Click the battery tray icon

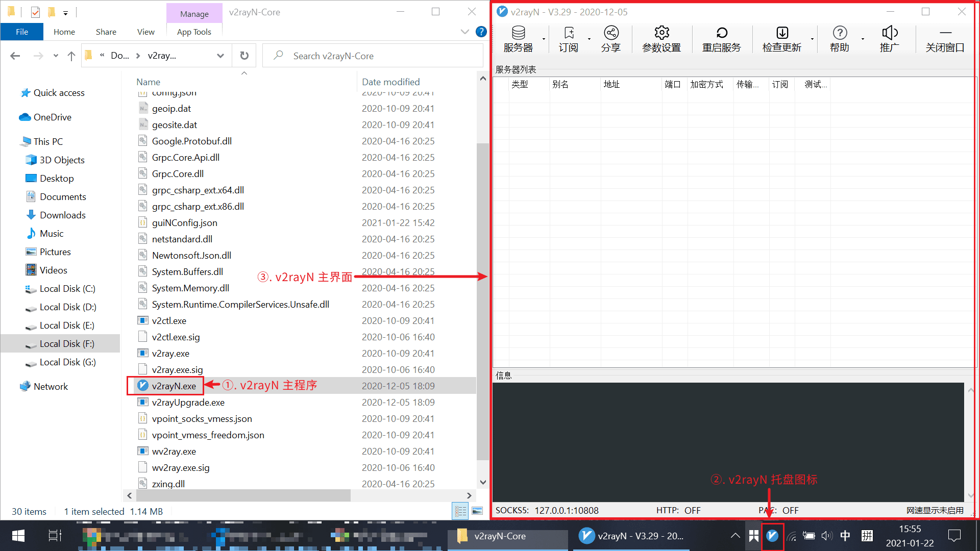point(809,536)
